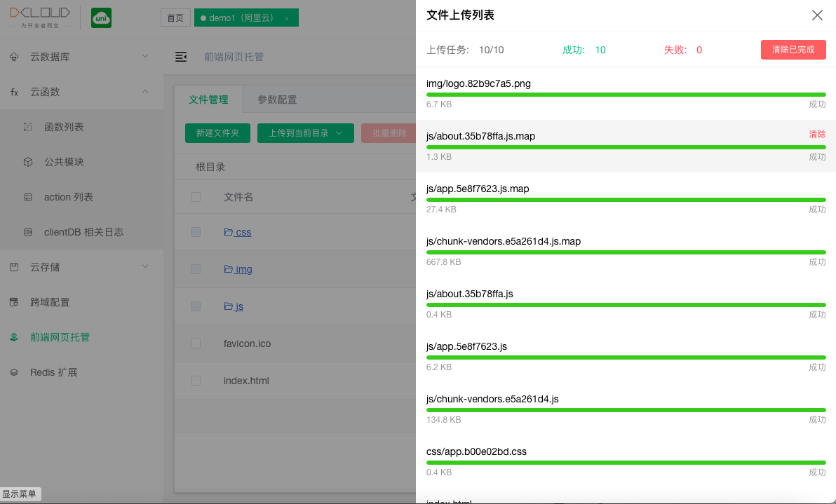Image resolution: width=836 pixels, height=504 pixels.
Task: Click the green uniCloud icon
Action: click(101, 18)
